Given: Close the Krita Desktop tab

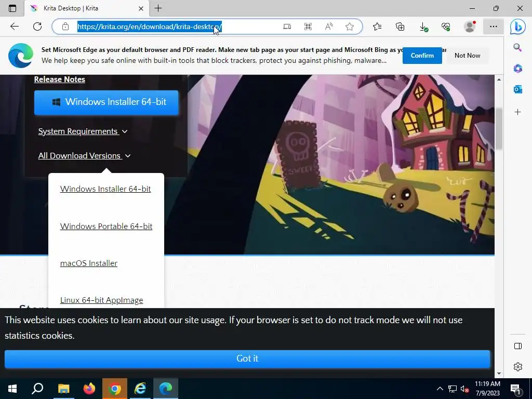Looking at the screenshot, I should pyautogui.click(x=141, y=8).
